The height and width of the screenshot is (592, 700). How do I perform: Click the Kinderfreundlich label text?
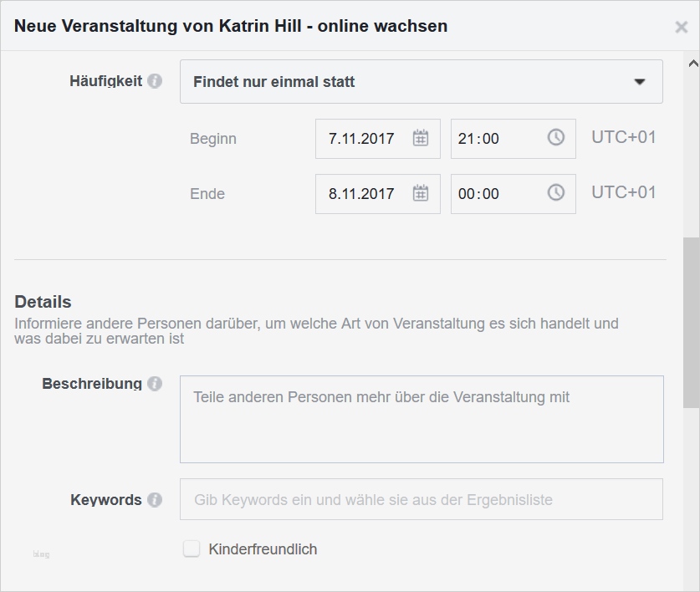(263, 549)
